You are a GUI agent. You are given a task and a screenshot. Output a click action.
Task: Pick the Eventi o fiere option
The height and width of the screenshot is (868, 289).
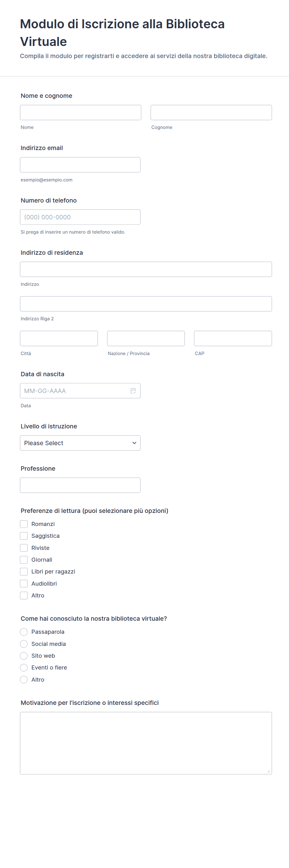pos(24,667)
